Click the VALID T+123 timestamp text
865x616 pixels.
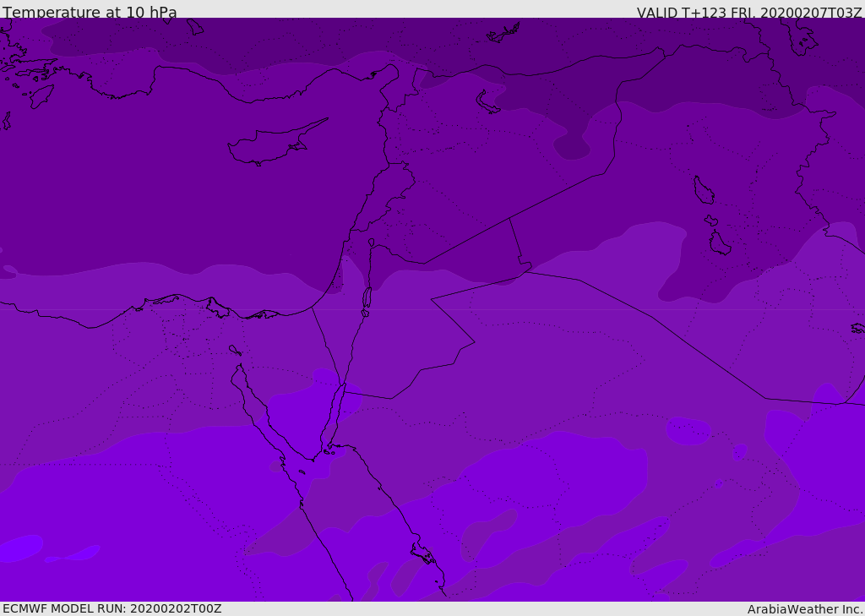click(x=748, y=13)
